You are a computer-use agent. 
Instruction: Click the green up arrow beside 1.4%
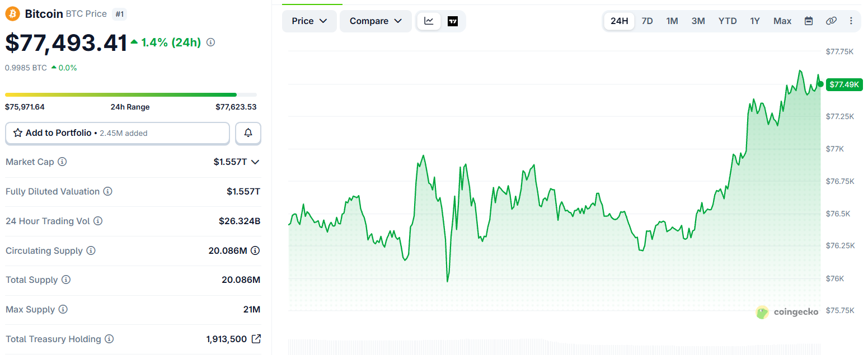click(x=134, y=42)
